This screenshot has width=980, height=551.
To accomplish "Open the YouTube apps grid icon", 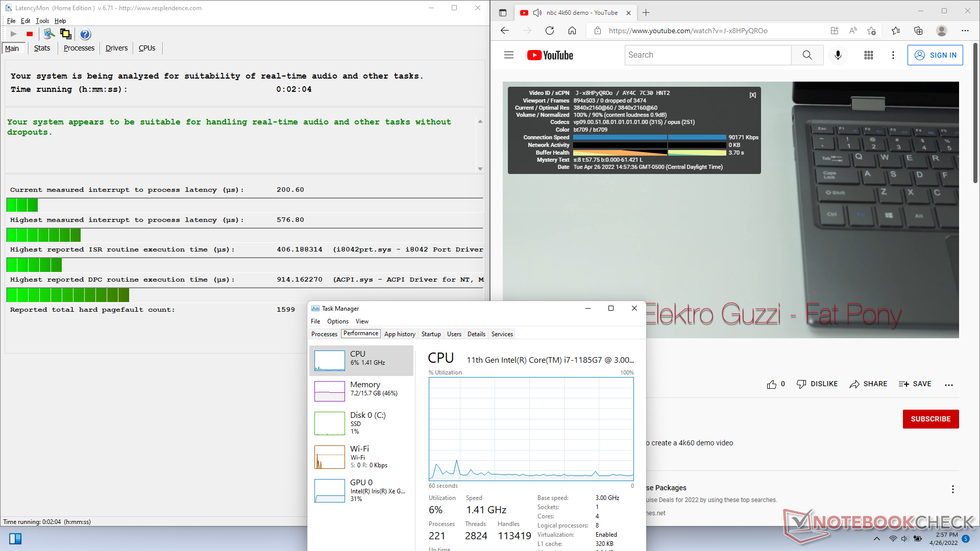I will click(x=869, y=55).
